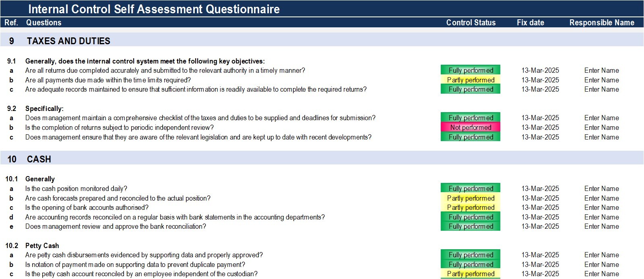Select the Control Status cell for question 9.1 a

(x=471, y=70)
